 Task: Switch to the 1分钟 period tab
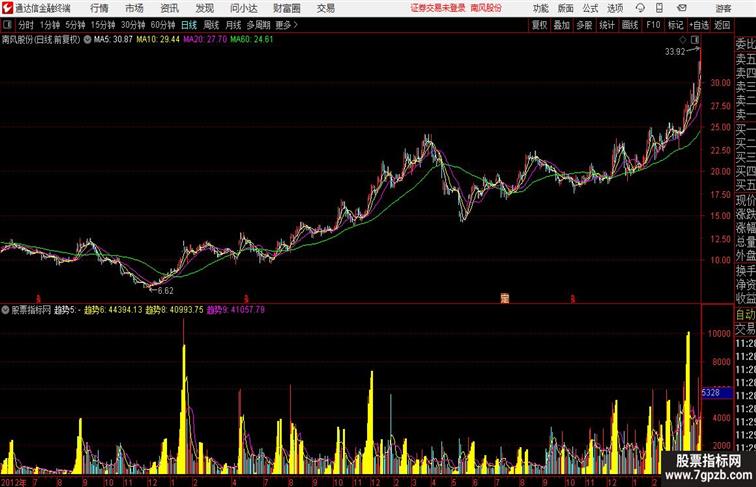(x=50, y=25)
